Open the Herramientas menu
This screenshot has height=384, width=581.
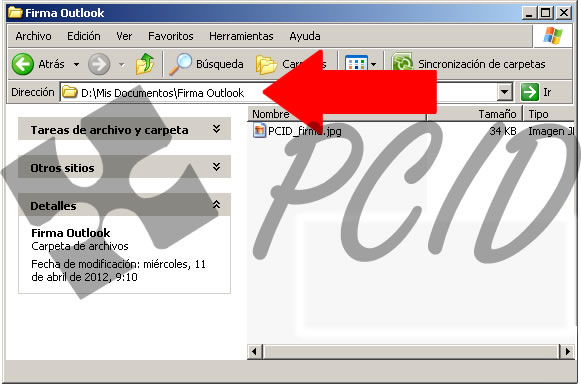241,36
